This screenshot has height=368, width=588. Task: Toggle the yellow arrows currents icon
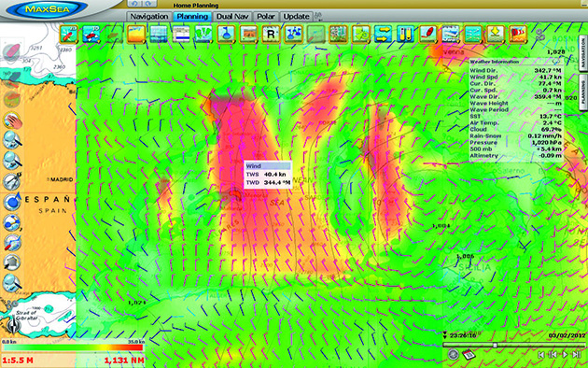click(x=383, y=34)
